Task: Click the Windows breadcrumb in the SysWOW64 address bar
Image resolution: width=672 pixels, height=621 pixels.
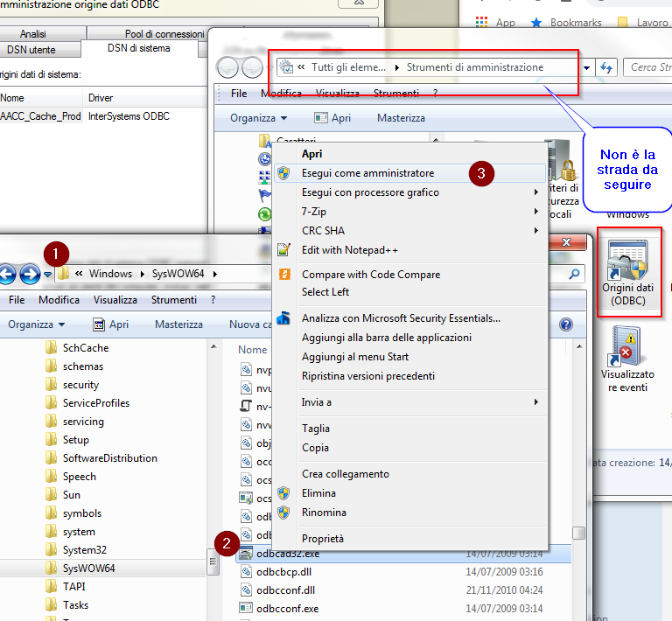Action: coord(110,274)
